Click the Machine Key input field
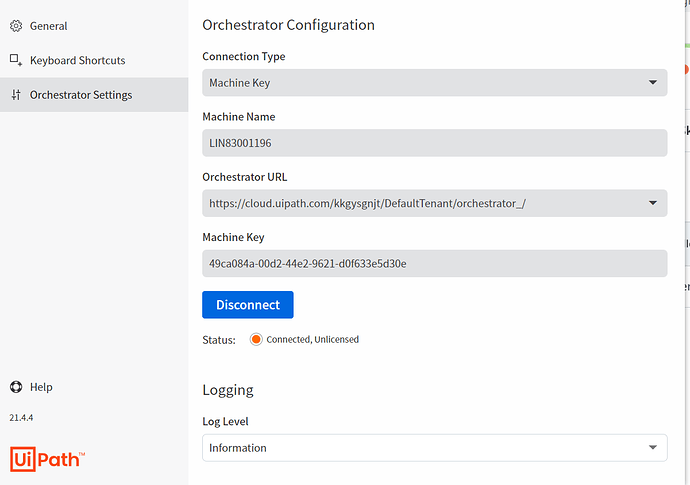Image resolution: width=690 pixels, height=485 pixels. coord(434,264)
